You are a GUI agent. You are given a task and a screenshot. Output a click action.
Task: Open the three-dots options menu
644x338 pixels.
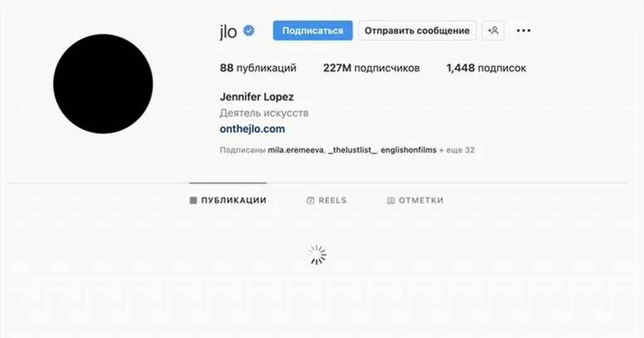(x=523, y=30)
